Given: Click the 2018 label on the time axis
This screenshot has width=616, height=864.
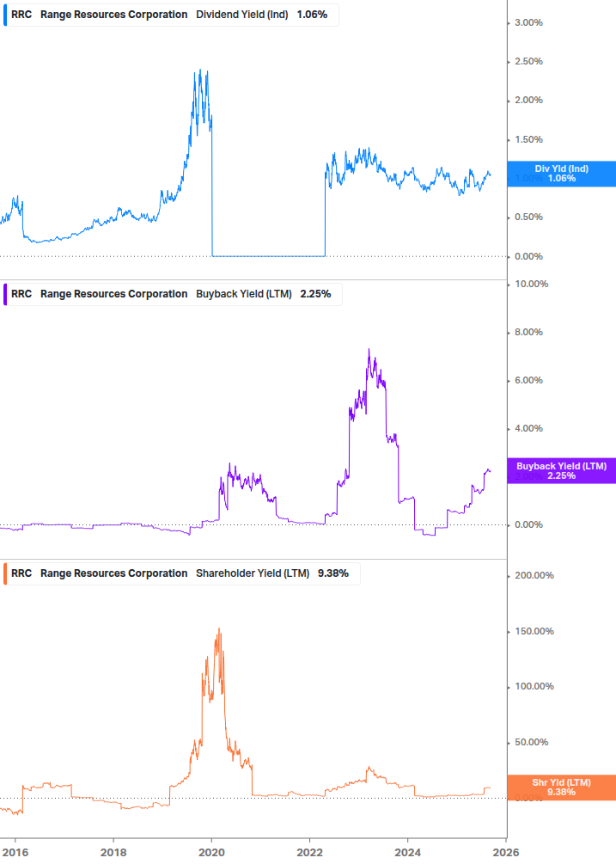Looking at the screenshot, I should pos(113,853).
